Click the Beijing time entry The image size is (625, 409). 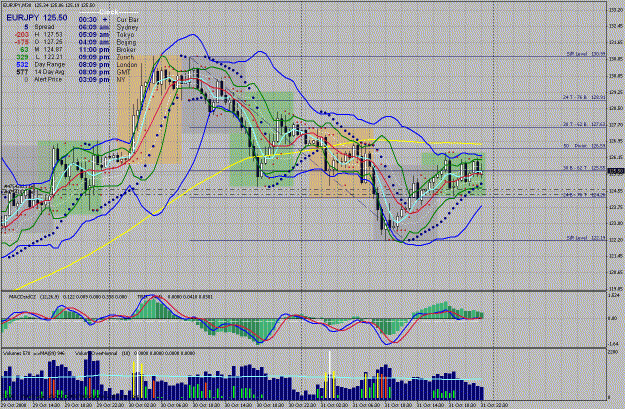[x=107, y=42]
